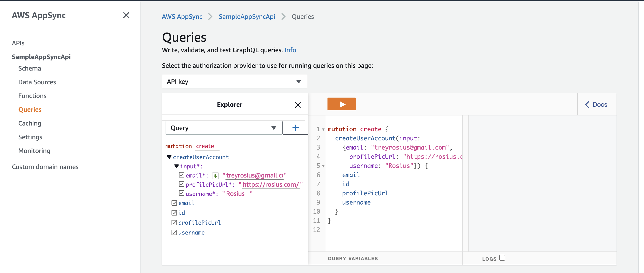Open the Caching page
This screenshot has height=273, width=644.
pyautogui.click(x=30, y=123)
